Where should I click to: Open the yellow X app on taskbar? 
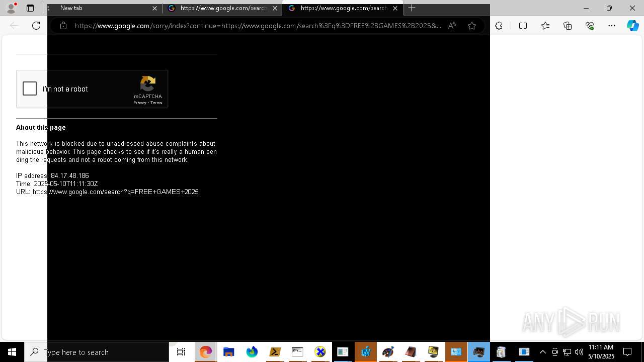pyautogui.click(x=320, y=352)
